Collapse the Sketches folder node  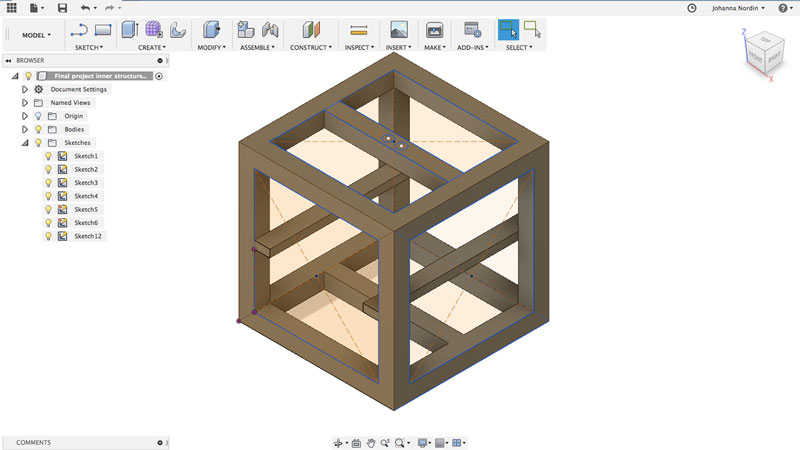point(24,143)
